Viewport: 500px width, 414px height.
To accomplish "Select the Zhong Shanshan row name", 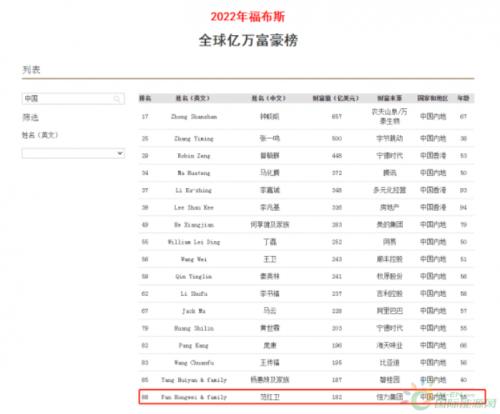I will tap(194, 117).
